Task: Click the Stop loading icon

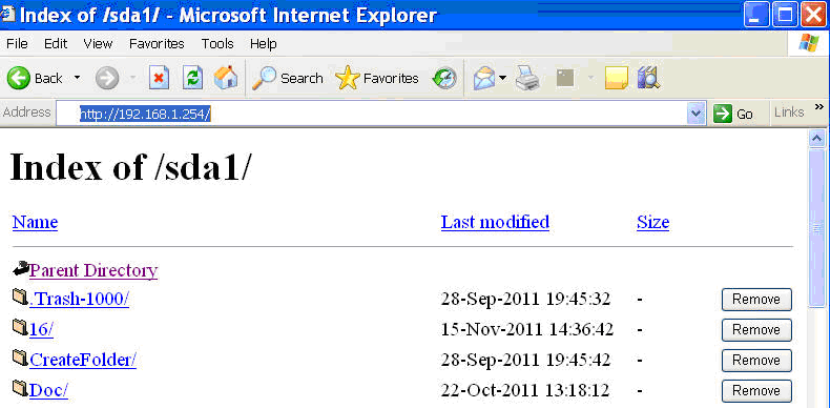Action: pyautogui.click(x=159, y=78)
